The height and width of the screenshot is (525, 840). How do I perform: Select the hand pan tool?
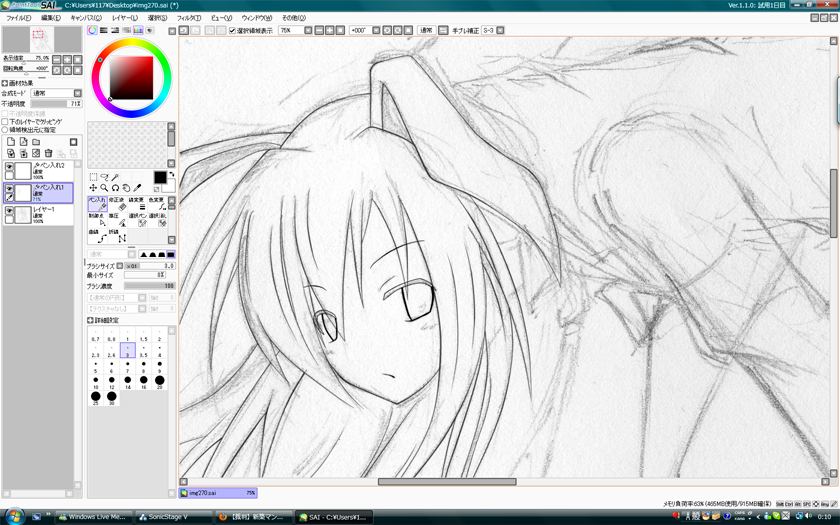pyautogui.click(x=126, y=188)
